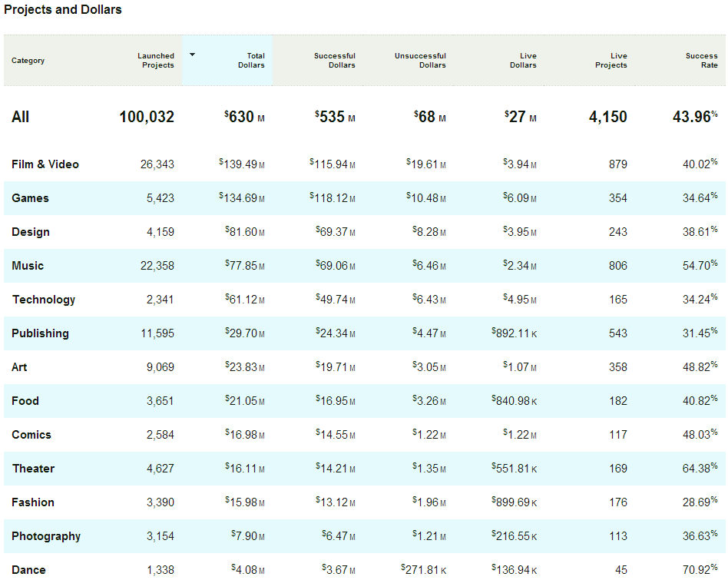The height and width of the screenshot is (580, 728).
Task: Select the Film & Video category
Action: click(45, 164)
